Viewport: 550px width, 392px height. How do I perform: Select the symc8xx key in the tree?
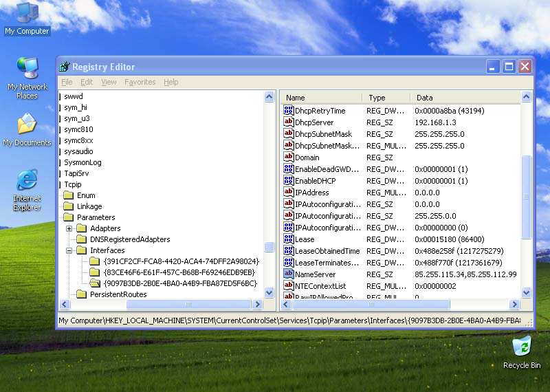click(x=78, y=140)
